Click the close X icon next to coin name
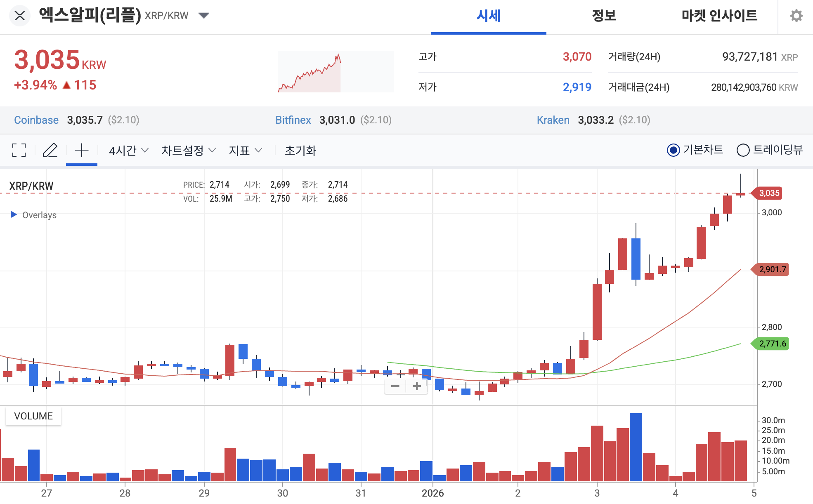This screenshot has width=813, height=504. pos(19,16)
